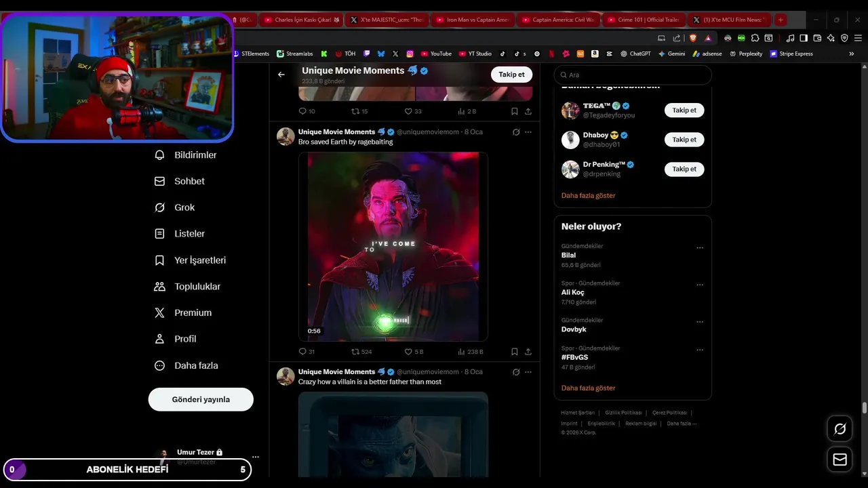Show more trends under #FBvGS
Viewport: 868px width, 488px height.
pyautogui.click(x=589, y=388)
